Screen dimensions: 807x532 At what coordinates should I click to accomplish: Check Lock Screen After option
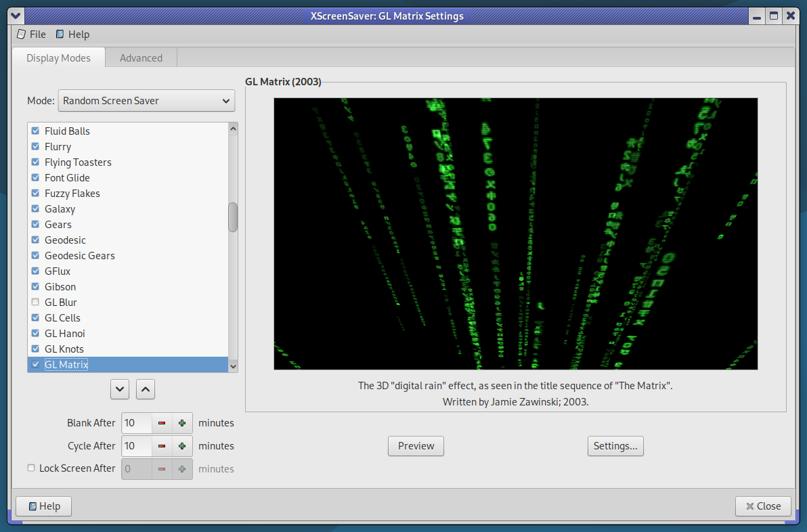point(31,468)
